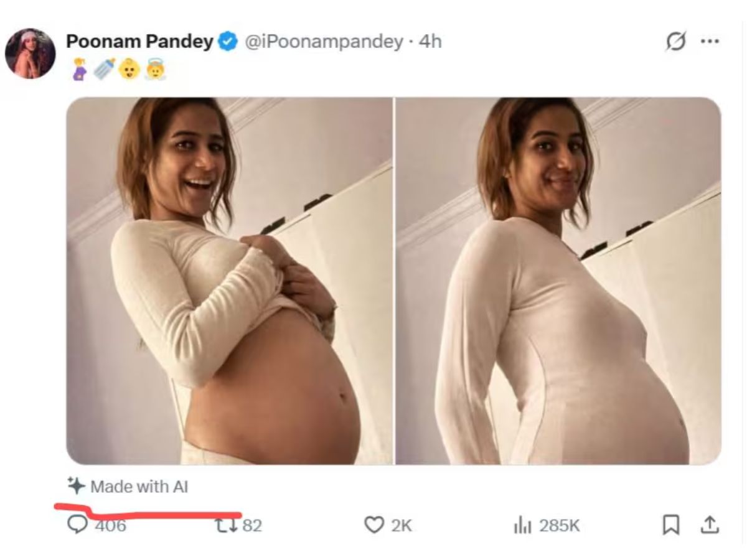Open the @iPoonampandey handle link
The height and width of the screenshot is (560, 747).
pos(324,42)
